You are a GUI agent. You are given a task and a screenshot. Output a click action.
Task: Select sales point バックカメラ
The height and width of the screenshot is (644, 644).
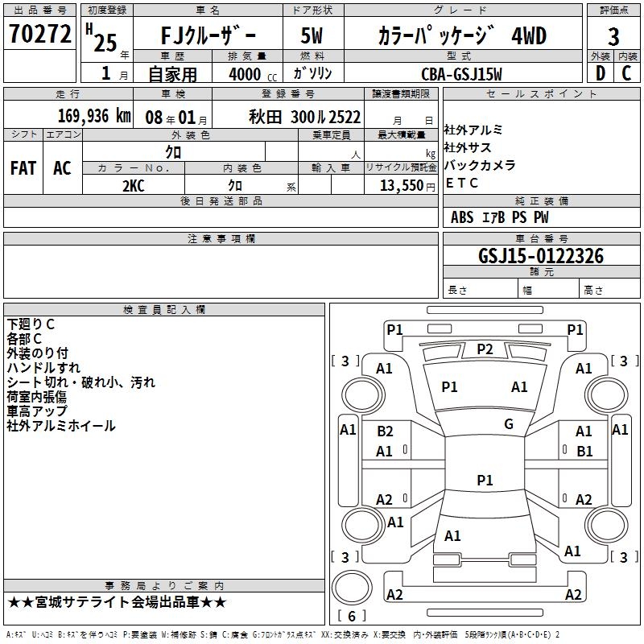click(480, 165)
